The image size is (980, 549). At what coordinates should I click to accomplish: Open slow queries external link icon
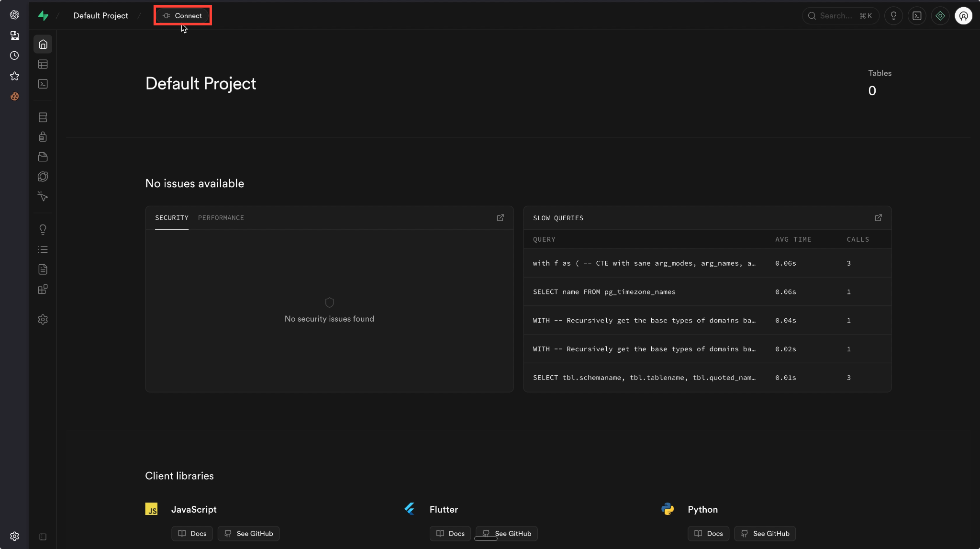click(x=879, y=218)
